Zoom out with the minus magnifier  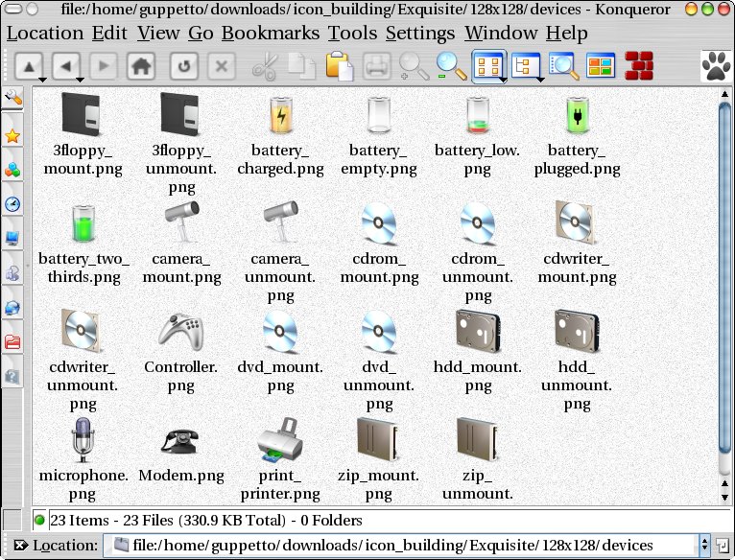tap(451, 66)
